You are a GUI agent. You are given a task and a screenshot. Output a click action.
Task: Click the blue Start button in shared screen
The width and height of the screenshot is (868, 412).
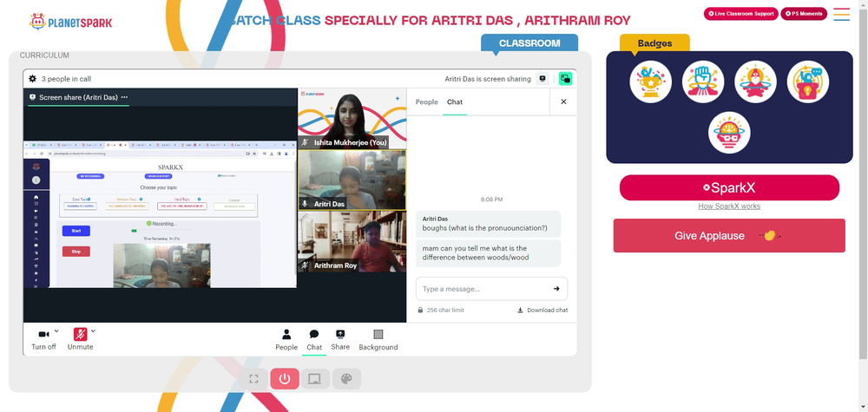(x=76, y=232)
